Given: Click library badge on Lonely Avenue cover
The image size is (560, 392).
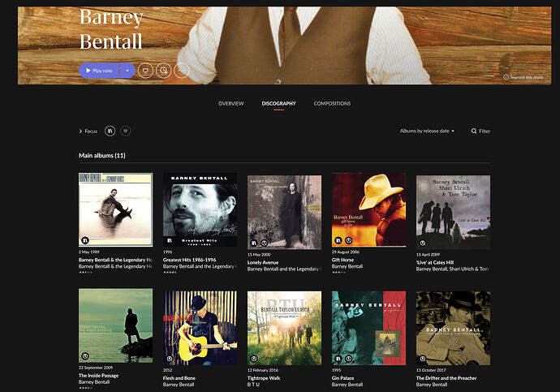Looking at the screenshot, I should click(254, 243).
